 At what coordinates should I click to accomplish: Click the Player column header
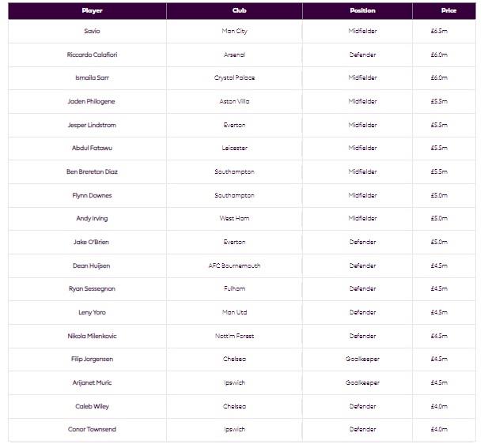click(92, 11)
